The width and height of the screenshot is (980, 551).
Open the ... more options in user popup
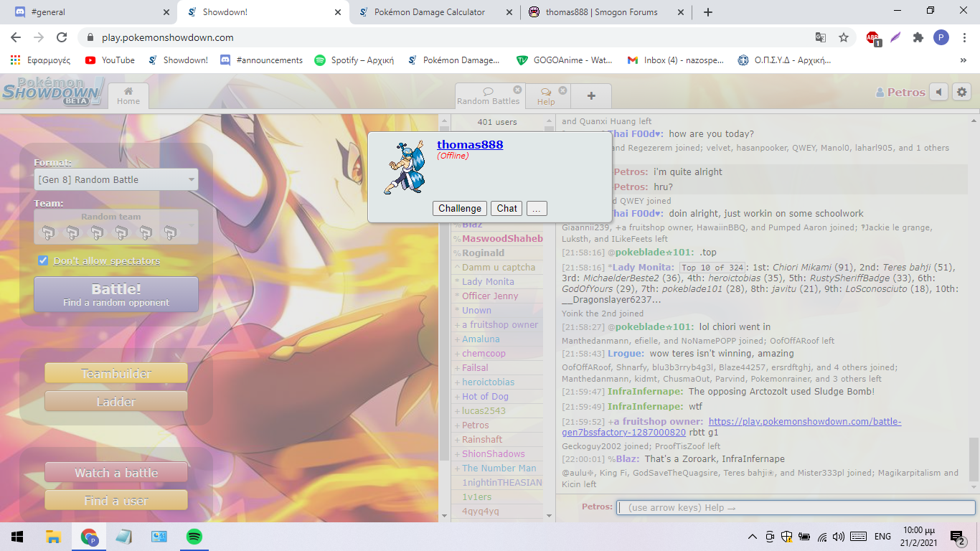537,208
